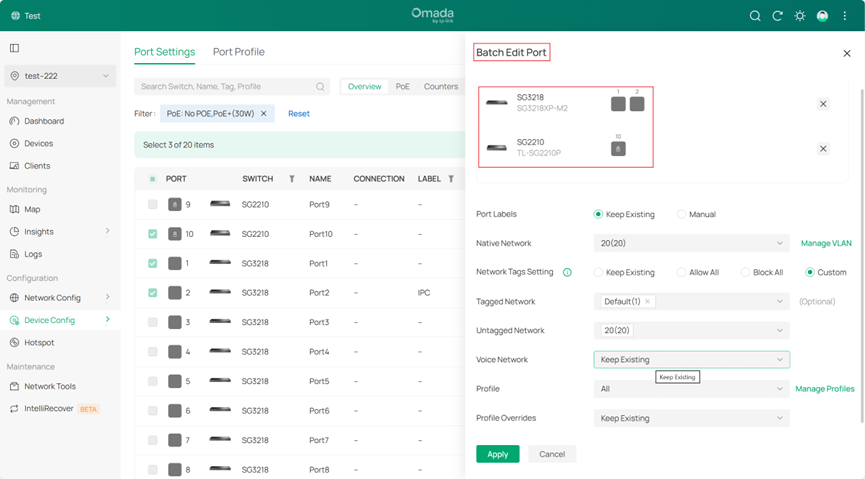This screenshot has width=865, height=479.
Task: Open the test-222 site selector
Action: (x=60, y=76)
